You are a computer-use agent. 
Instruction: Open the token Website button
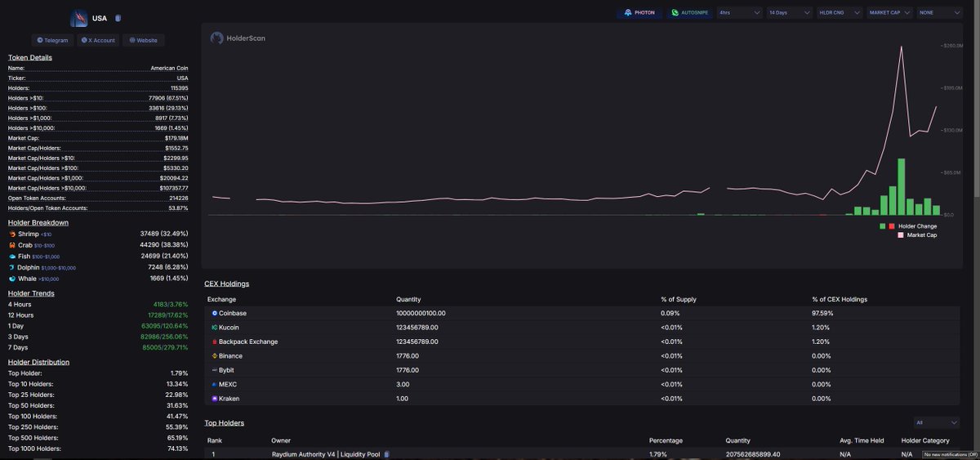(144, 40)
